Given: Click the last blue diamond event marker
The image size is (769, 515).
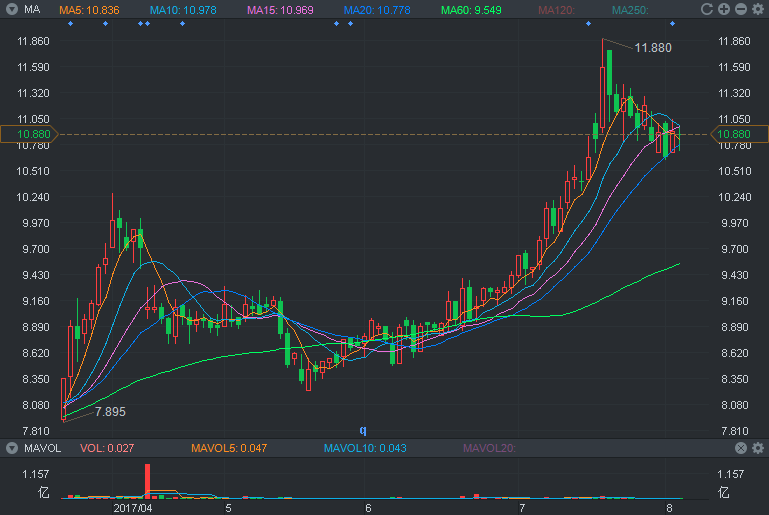Looking at the screenshot, I should pyautogui.click(x=672, y=24).
